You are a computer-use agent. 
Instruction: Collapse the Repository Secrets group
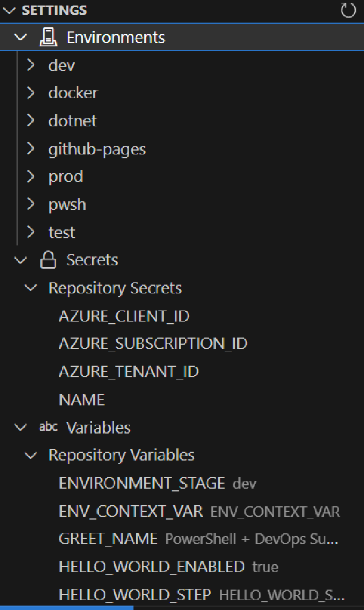(x=31, y=288)
